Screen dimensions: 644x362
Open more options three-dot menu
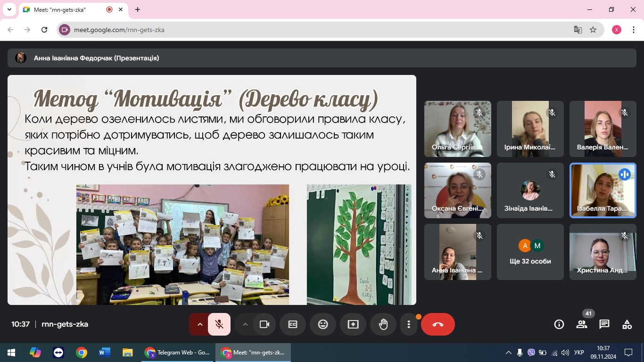click(409, 324)
